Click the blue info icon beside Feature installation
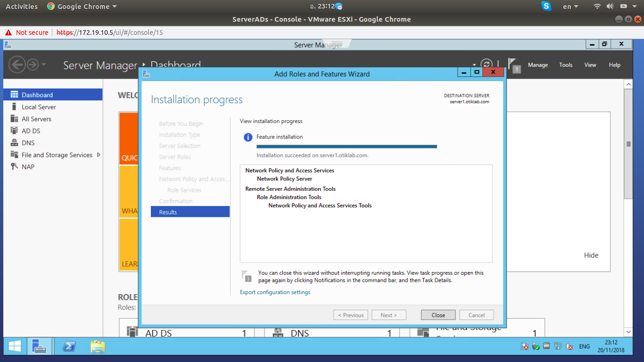 coord(248,137)
